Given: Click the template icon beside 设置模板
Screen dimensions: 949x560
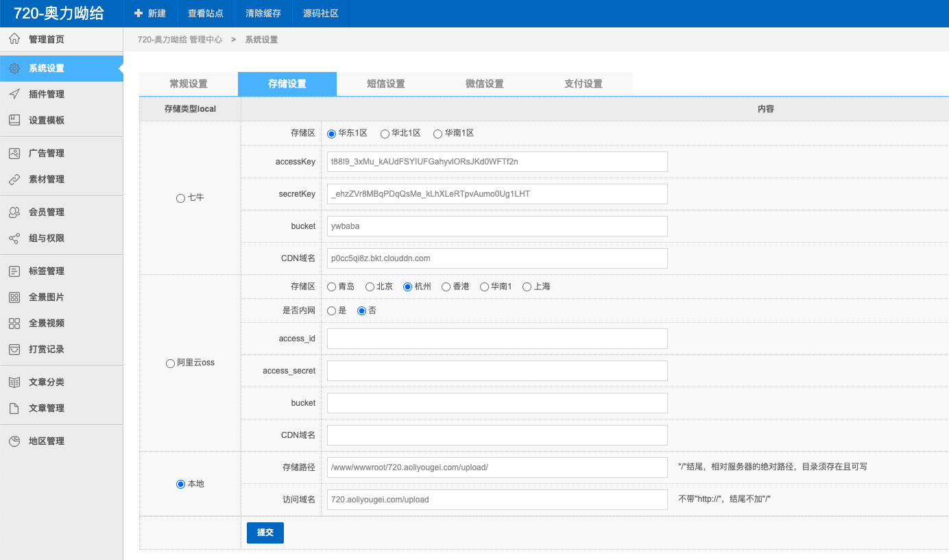Looking at the screenshot, I should coord(14,121).
